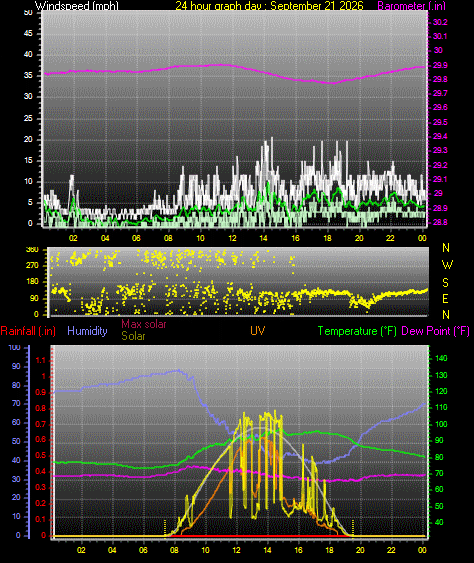
Task: Click hour 14 under the bottom chart
Action: [x=267, y=550]
